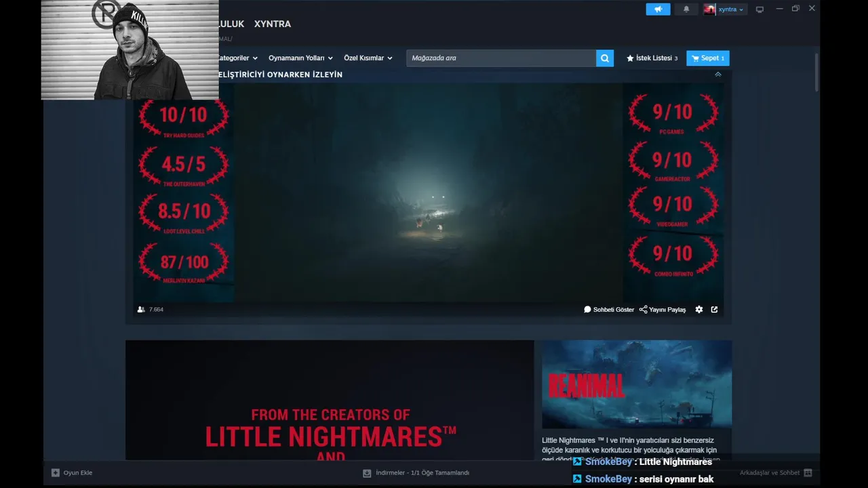Focus the Mağazada ara search field
Image resolution: width=868 pixels, height=488 pixels.
click(501, 58)
